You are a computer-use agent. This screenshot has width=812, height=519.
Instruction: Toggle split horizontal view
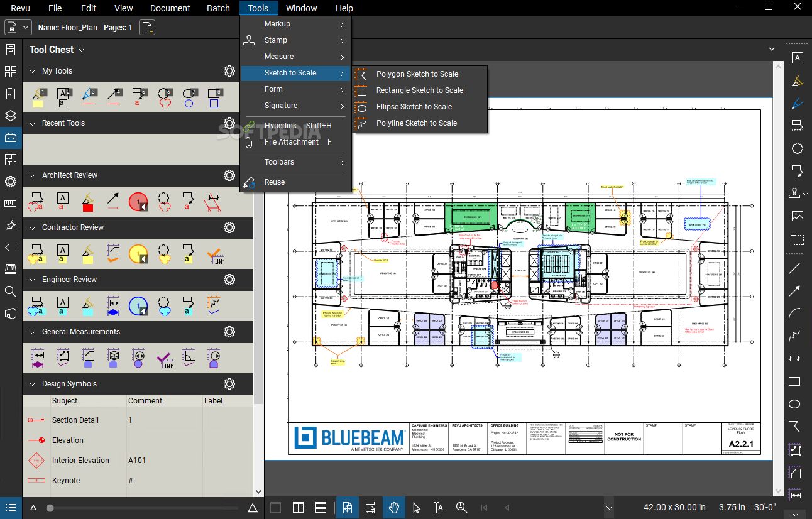point(321,508)
